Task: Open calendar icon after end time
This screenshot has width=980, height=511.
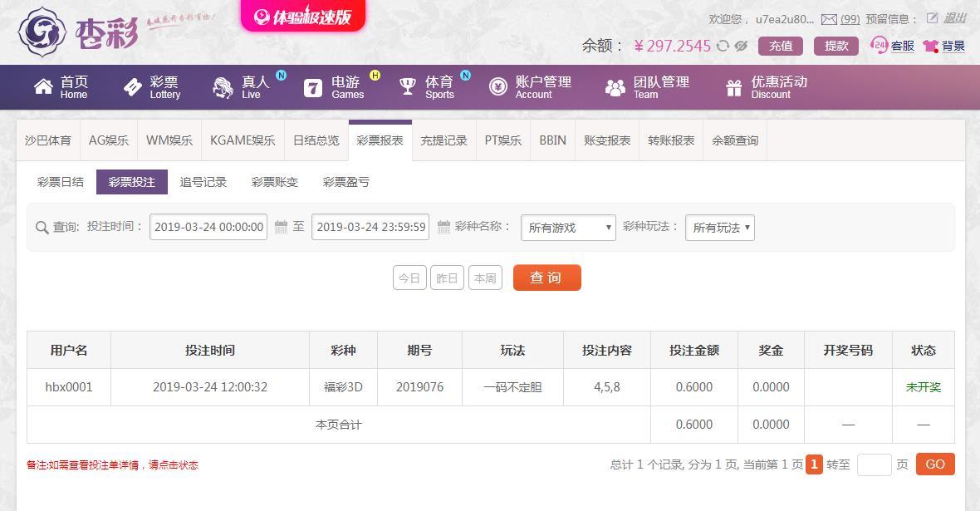Action: pos(443,226)
